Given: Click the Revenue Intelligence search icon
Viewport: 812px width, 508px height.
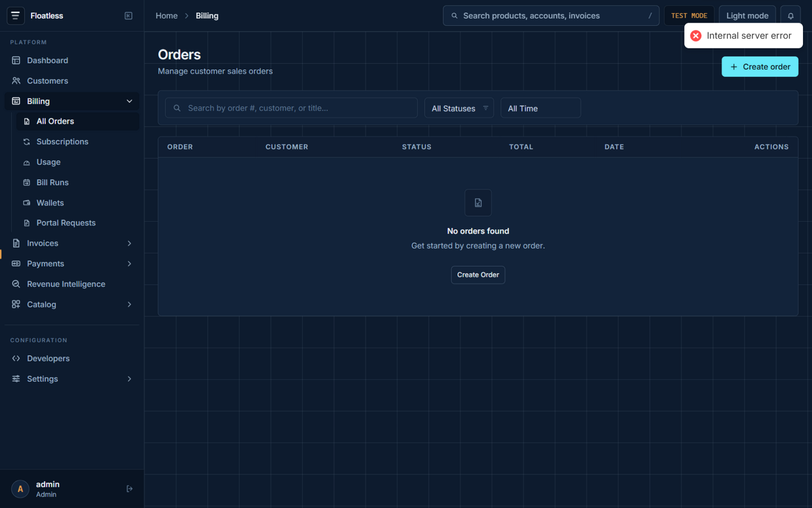Looking at the screenshot, I should (16, 284).
